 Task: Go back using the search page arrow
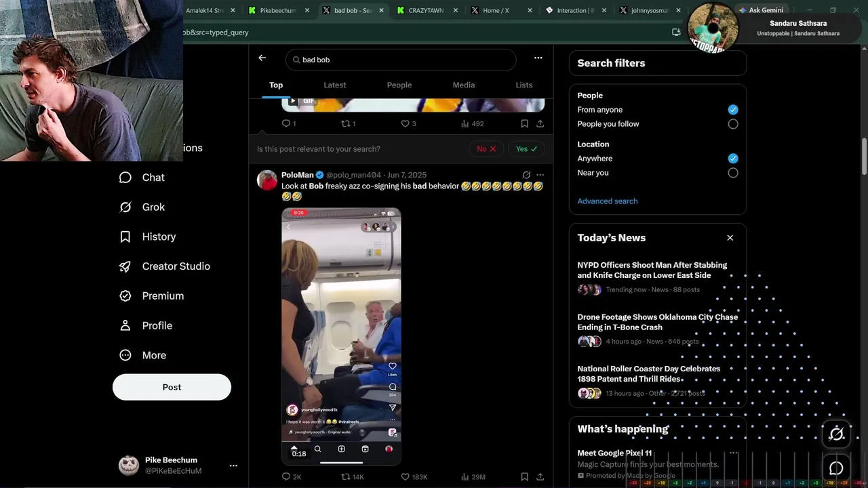pos(262,58)
